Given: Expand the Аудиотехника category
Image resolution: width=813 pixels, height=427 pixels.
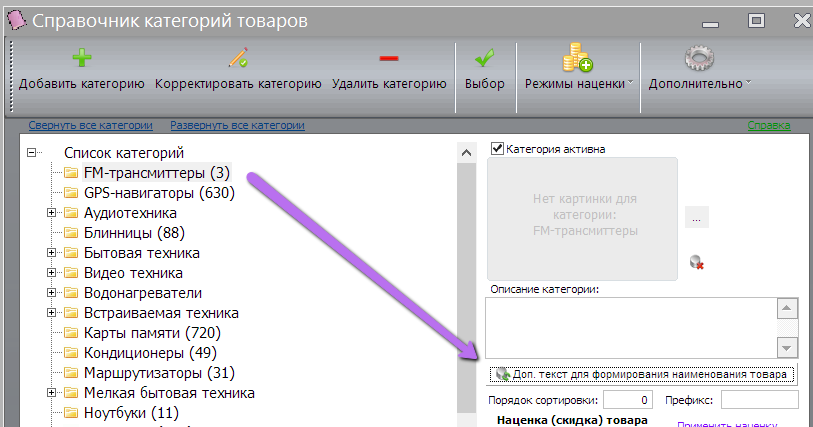Looking at the screenshot, I should tap(51, 212).
